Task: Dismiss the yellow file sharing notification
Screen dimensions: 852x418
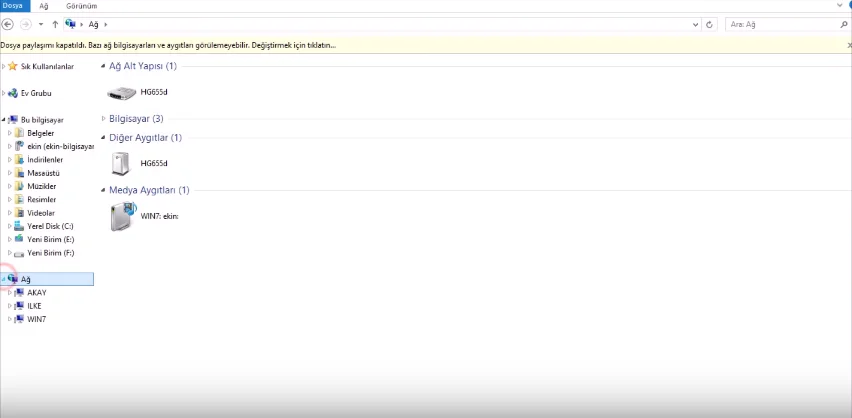Action: tap(849, 46)
